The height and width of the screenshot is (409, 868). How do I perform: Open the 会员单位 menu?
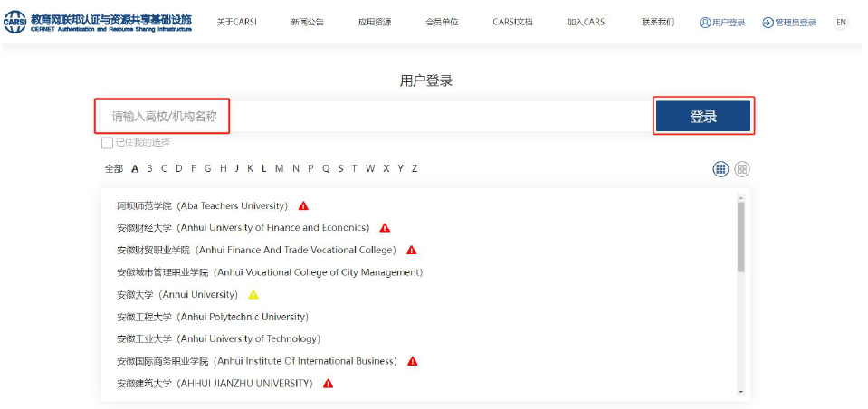point(442,22)
